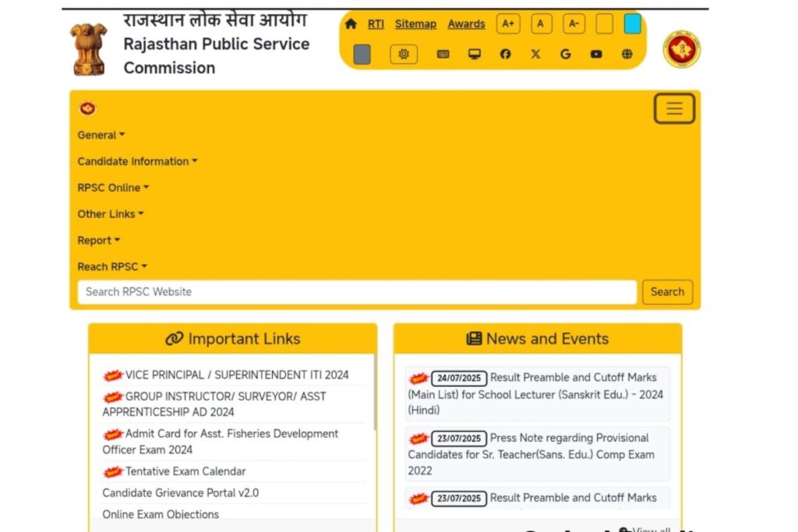This screenshot has width=798, height=532.
Task: Open Candidate Grievance Portal v2.0 link
Action: point(181,493)
